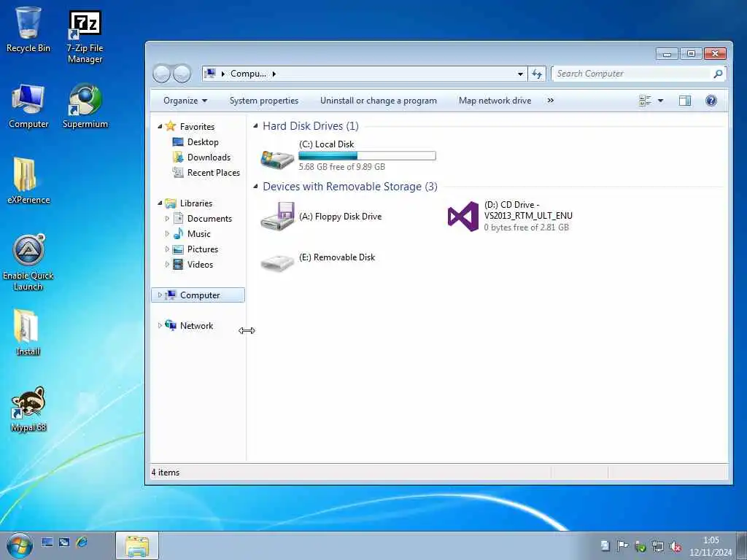This screenshot has width=747, height=560.
Task: Expand the Pictures library node
Action: (167, 249)
